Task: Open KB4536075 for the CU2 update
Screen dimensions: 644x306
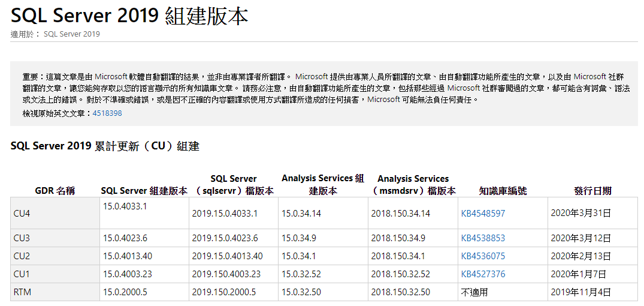Action: click(x=483, y=256)
